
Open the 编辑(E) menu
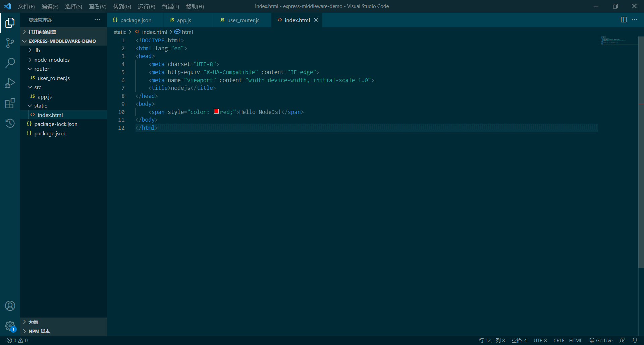[50, 6]
